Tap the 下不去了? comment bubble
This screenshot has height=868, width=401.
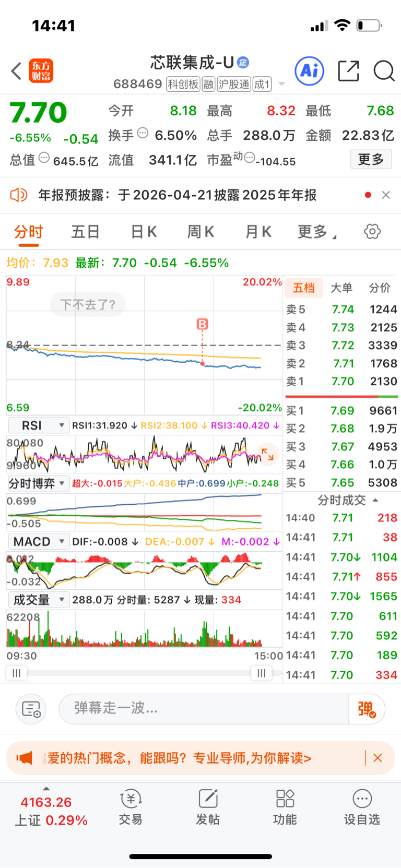[x=88, y=304]
